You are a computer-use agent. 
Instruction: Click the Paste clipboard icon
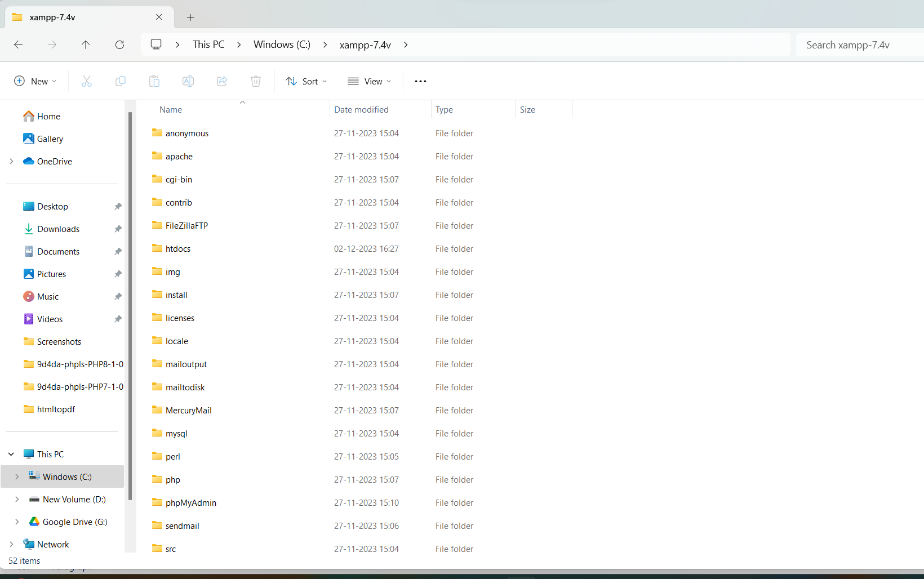tap(154, 81)
